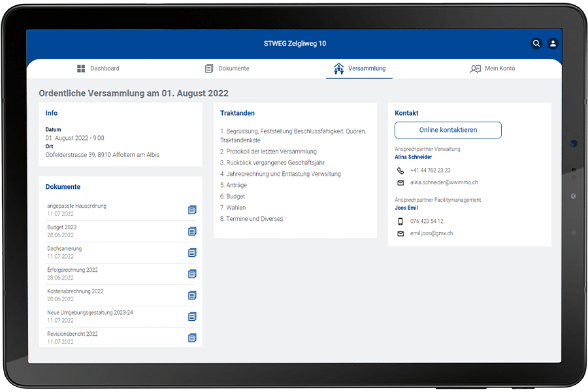This screenshot has height=392, width=588.
Task: Click phone icon next to +41 44 762 23 23
Action: point(400,171)
